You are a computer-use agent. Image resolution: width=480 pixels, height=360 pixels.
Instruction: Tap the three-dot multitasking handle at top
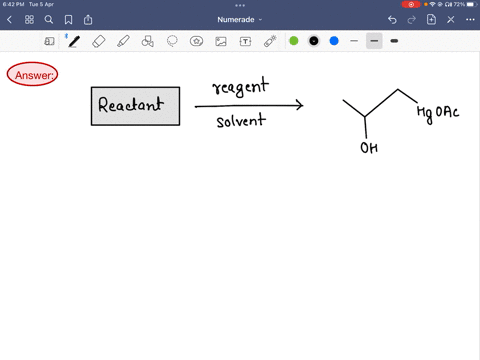(x=240, y=5)
